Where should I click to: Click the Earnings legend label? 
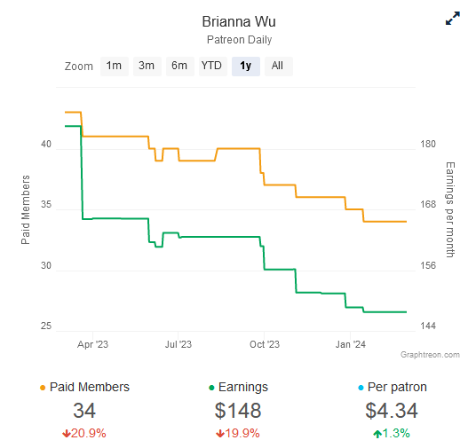click(243, 388)
